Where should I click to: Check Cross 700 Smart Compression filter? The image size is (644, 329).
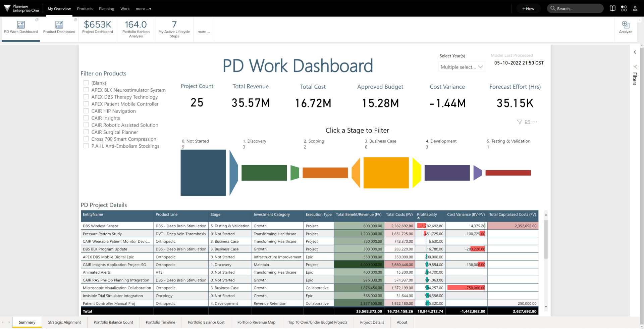tap(86, 139)
